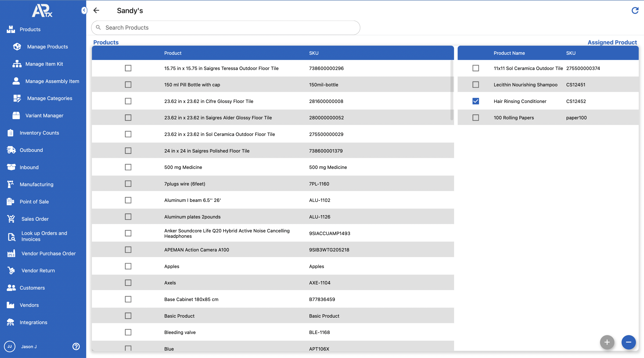Click the blue minus remove button
The height and width of the screenshot is (358, 644).
[x=628, y=342]
